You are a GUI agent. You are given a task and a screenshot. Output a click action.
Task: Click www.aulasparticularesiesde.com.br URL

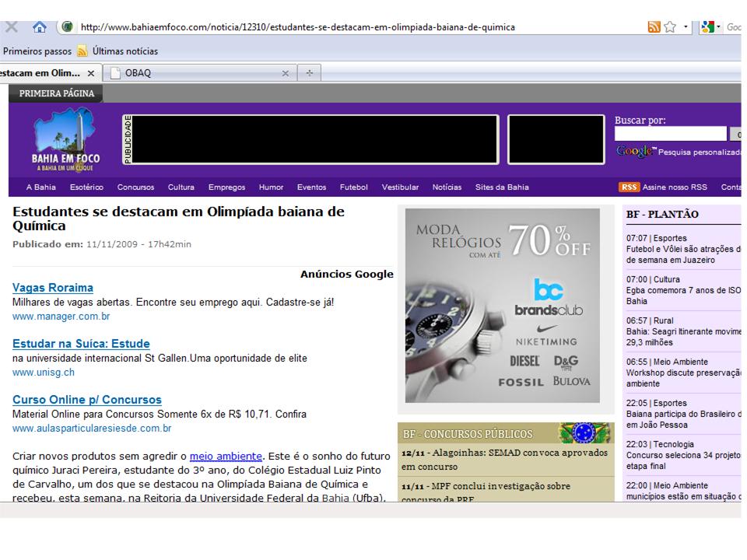(x=92, y=428)
